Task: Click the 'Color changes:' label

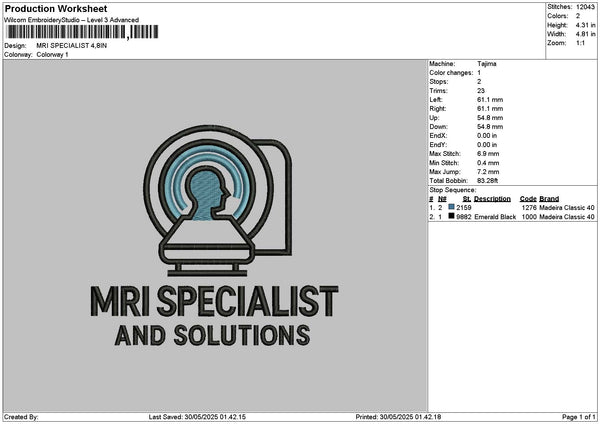Action: click(x=451, y=73)
